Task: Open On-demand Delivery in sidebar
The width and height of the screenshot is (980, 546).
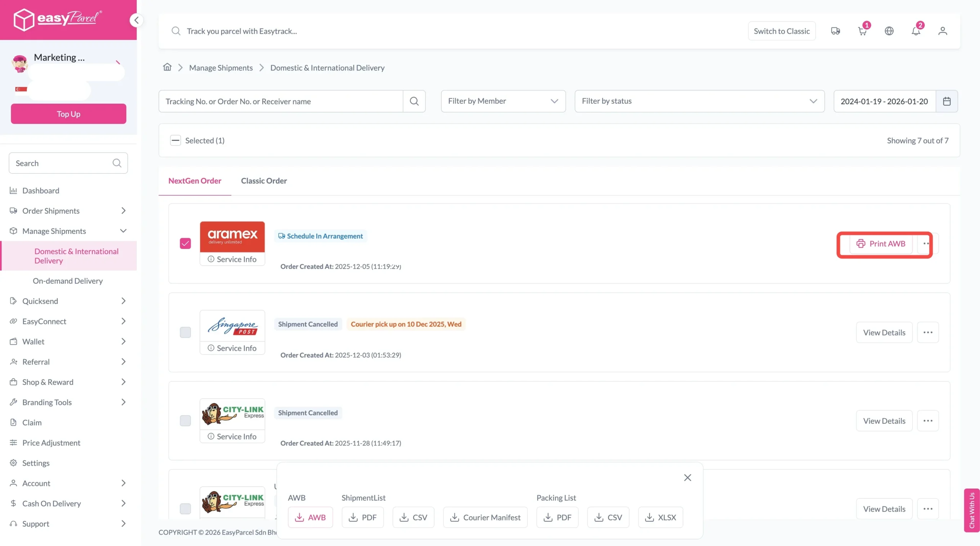Action: [x=68, y=281]
